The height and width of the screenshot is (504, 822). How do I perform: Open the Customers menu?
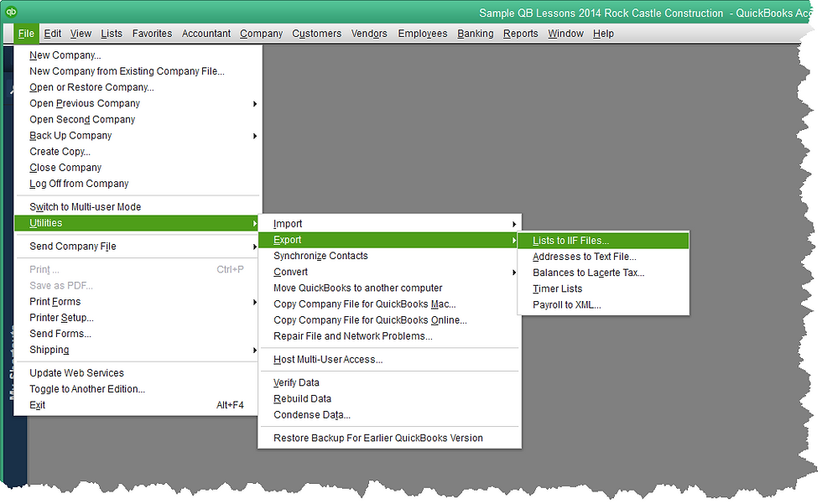pos(317,34)
